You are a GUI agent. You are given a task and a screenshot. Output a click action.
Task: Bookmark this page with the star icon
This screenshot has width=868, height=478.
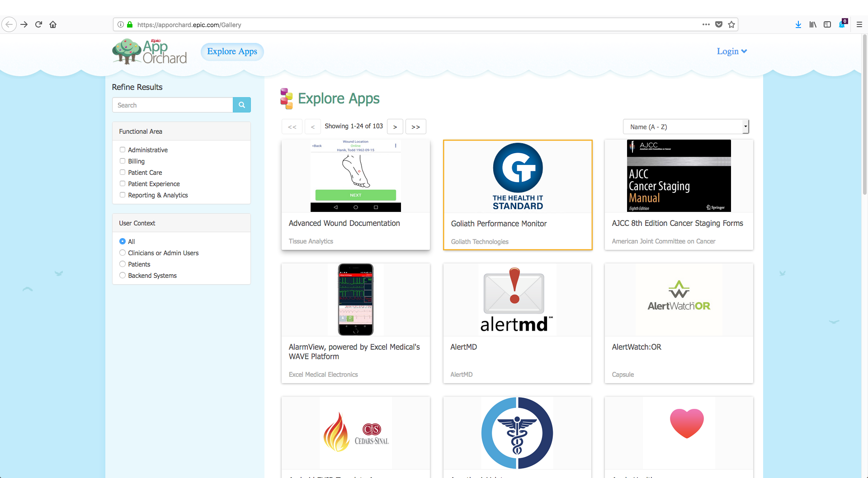[731, 24]
